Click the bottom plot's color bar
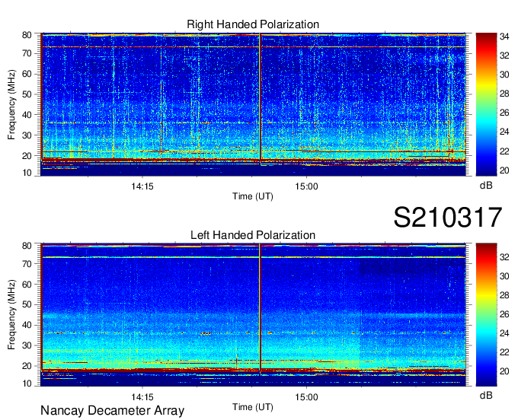The width and height of the screenshot is (518, 420). (486, 315)
